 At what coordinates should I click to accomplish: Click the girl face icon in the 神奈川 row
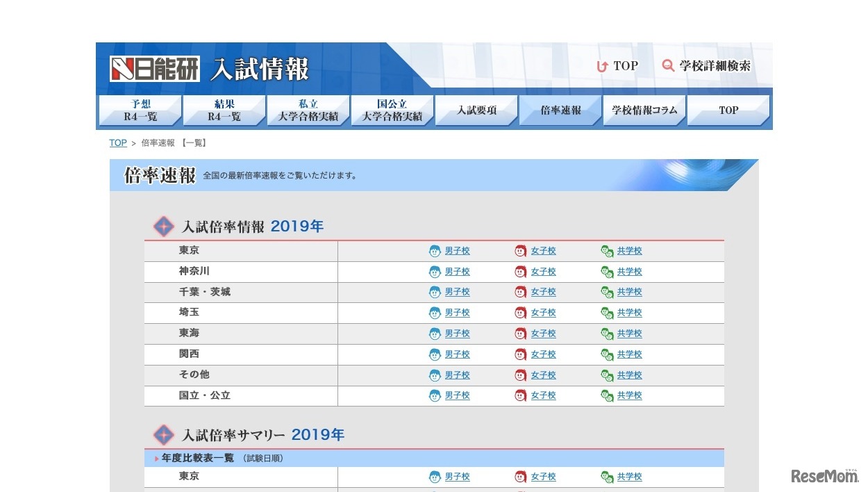pos(520,272)
